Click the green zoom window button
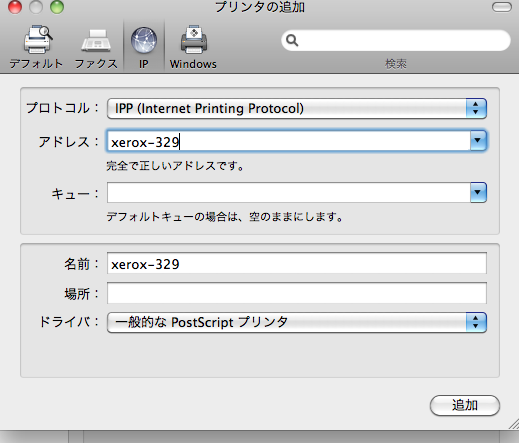 (57, 7)
